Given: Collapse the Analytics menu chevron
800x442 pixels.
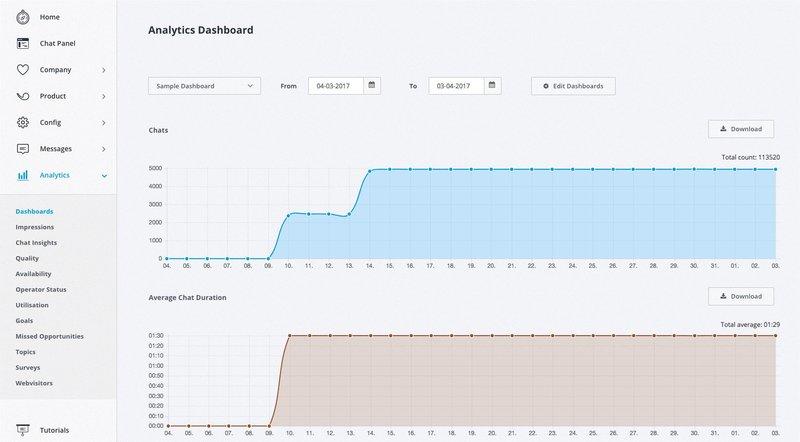Looking at the screenshot, I should click(104, 176).
